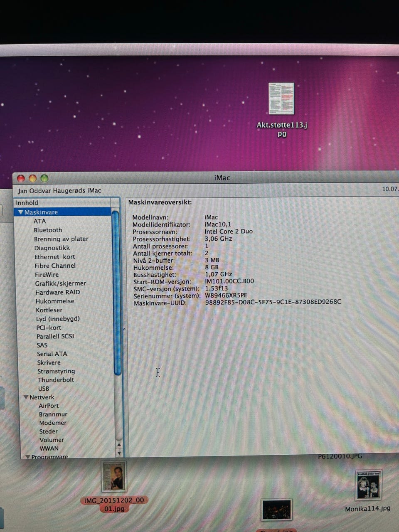399x532 pixels.
Task: Click the green zoom button of iMac window
Action: 44,178
